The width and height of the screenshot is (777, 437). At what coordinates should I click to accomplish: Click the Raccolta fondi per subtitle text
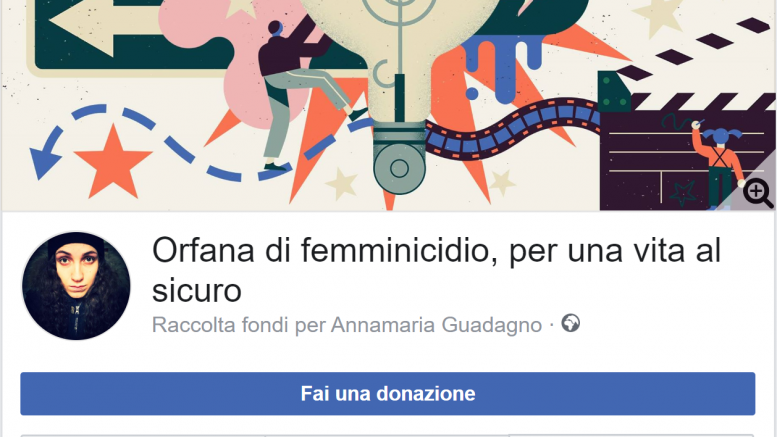coord(239,325)
